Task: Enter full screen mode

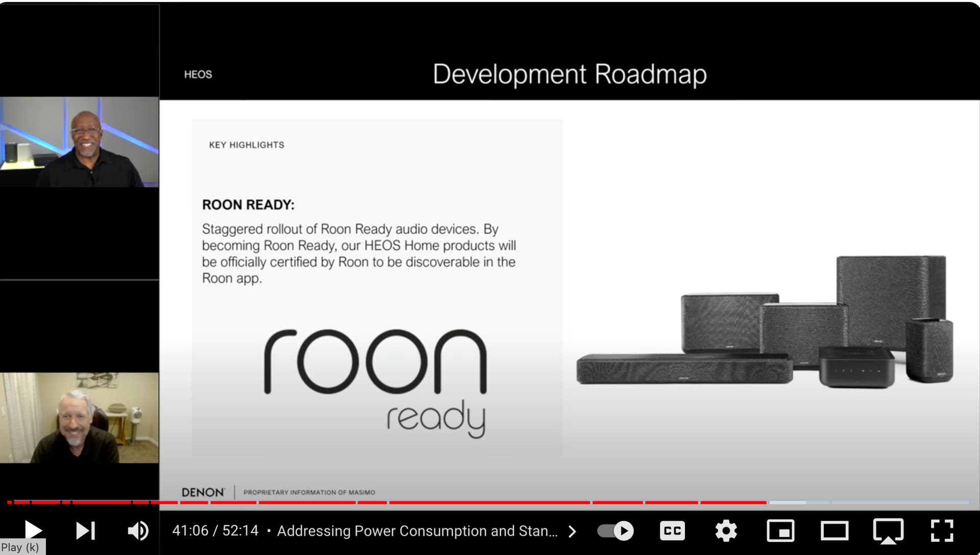Action: (942, 530)
